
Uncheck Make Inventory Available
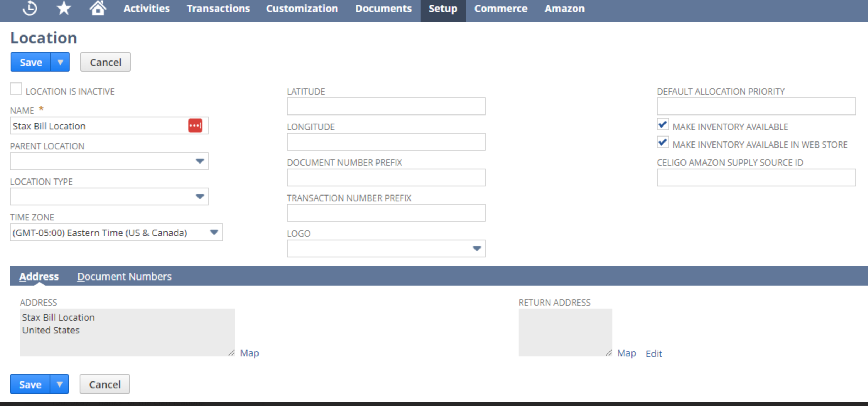tap(663, 124)
